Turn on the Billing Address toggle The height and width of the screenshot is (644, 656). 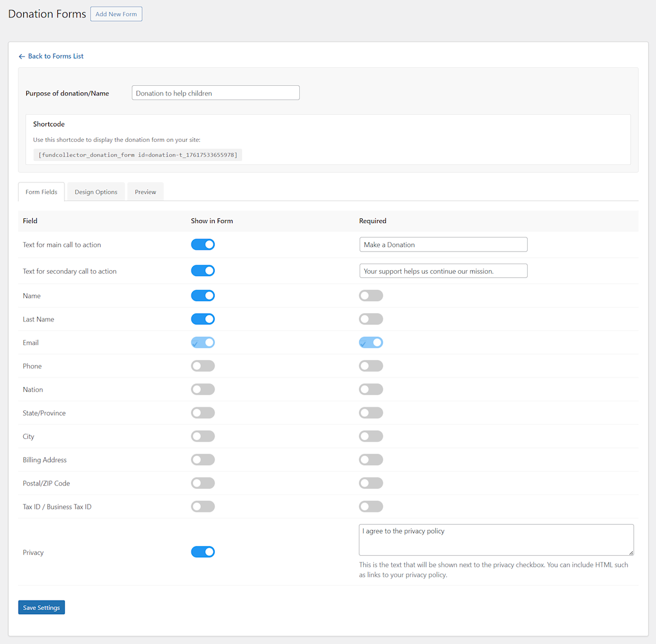coord(203,459)
